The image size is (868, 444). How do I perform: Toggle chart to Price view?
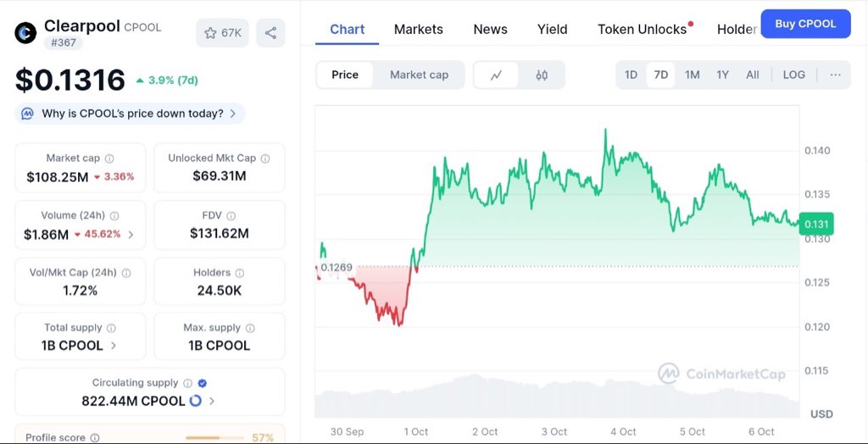[345, 75]
